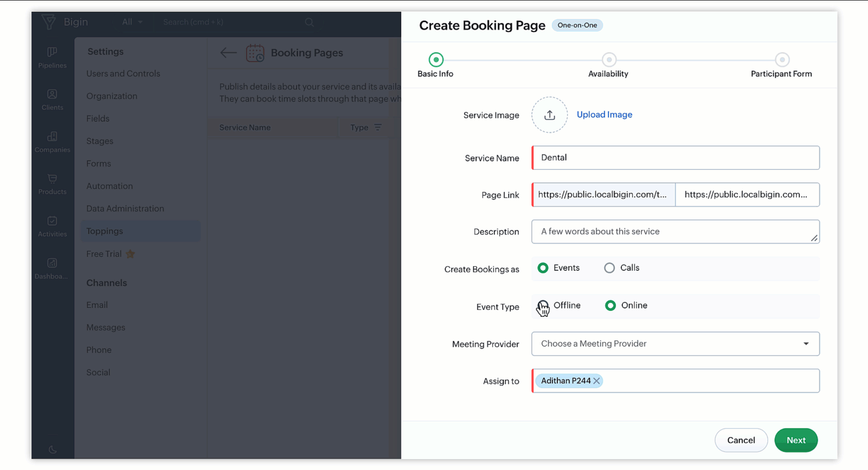Remove Adithan P244 from assignees
Screen dimensions: 868x470
(597, 381)
